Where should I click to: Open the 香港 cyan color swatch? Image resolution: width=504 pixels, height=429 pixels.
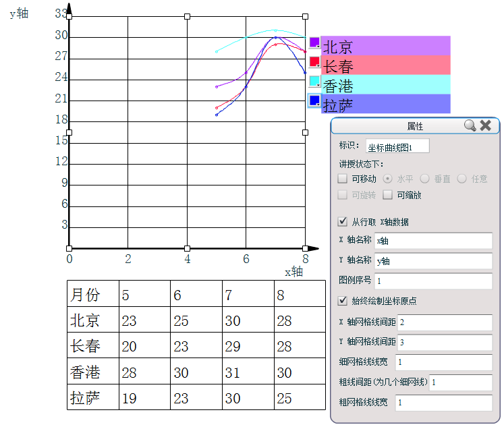(x=314, y=82)
